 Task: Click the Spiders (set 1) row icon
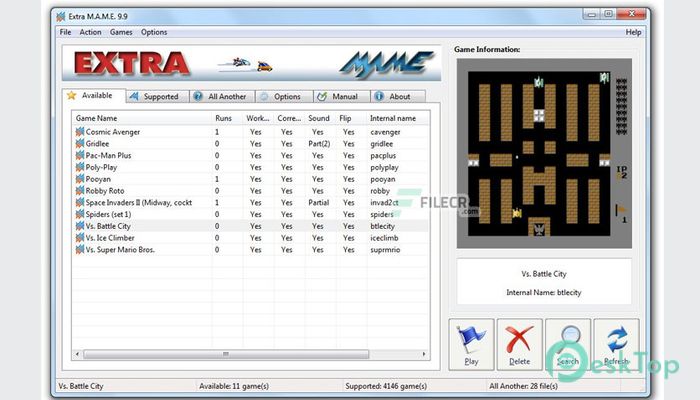click(80, 214)
